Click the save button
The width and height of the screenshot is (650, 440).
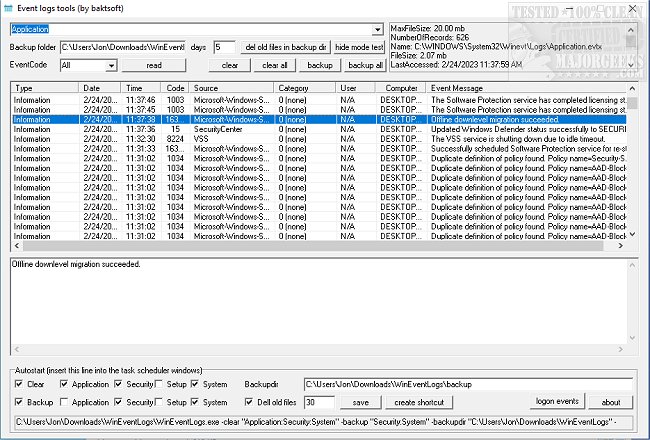(x=360, y=402)
